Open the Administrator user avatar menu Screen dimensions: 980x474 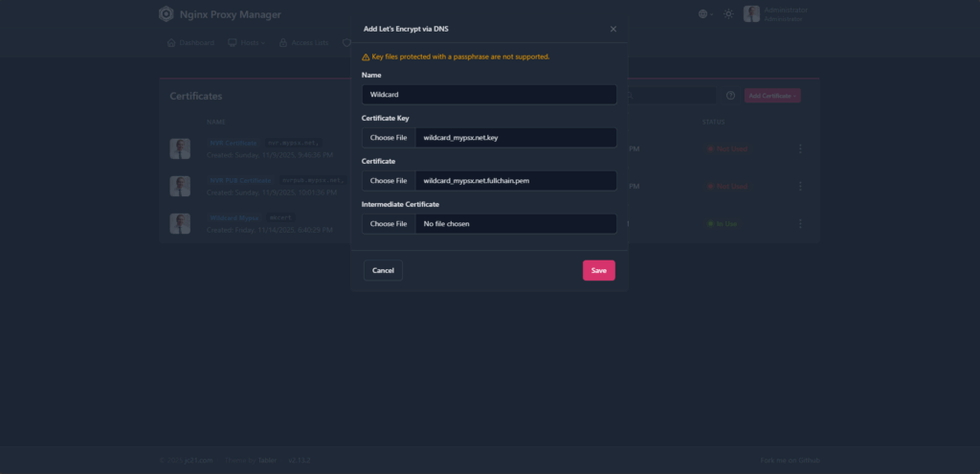point(752,14)
